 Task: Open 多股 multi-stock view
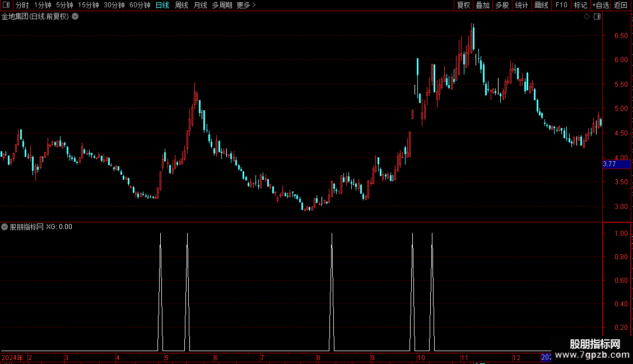(502, 5)
